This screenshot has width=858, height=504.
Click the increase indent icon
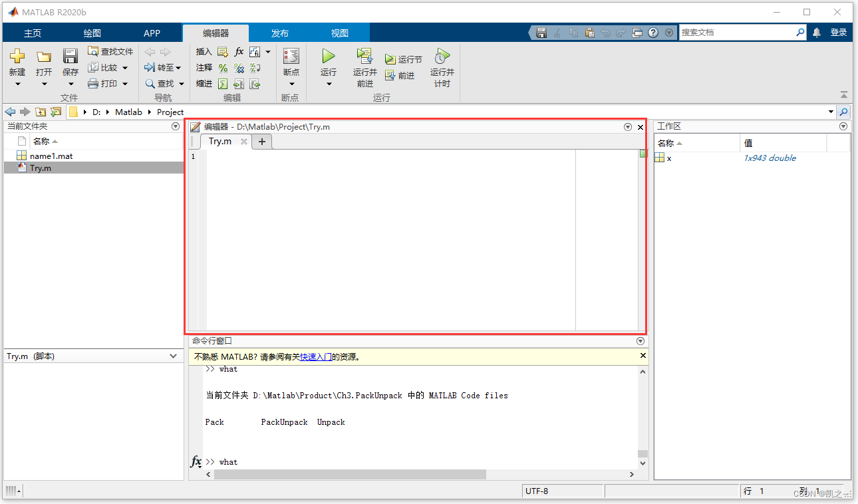click(x=239, y=83)
